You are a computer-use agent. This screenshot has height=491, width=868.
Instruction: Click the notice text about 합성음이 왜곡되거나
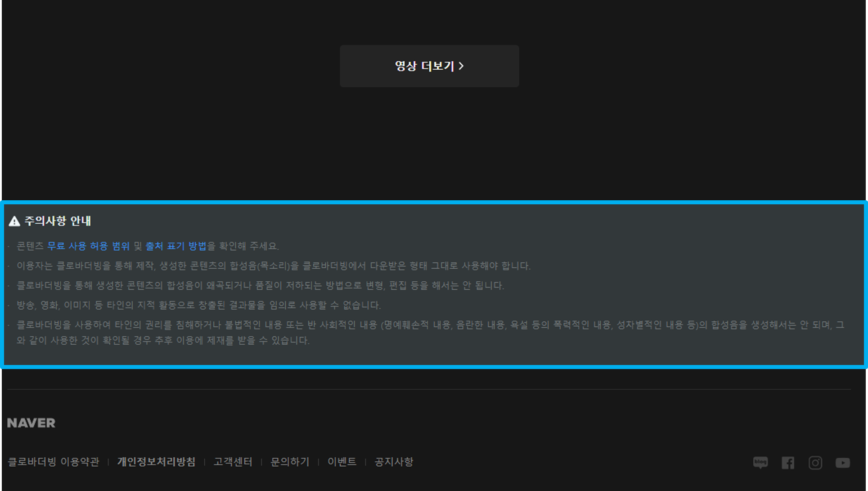260,286
